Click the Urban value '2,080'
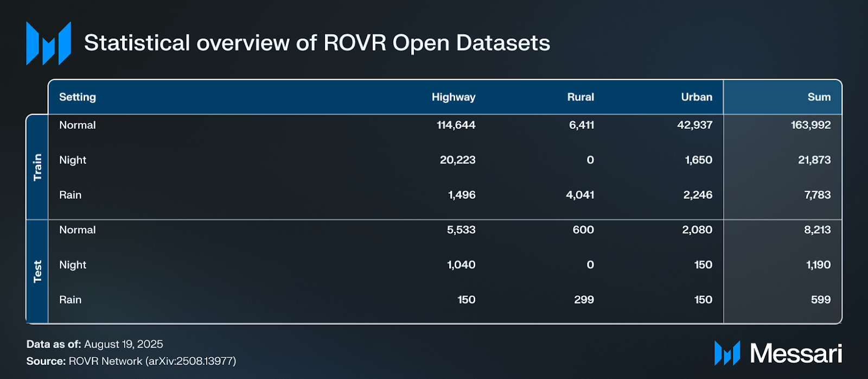 697,230
